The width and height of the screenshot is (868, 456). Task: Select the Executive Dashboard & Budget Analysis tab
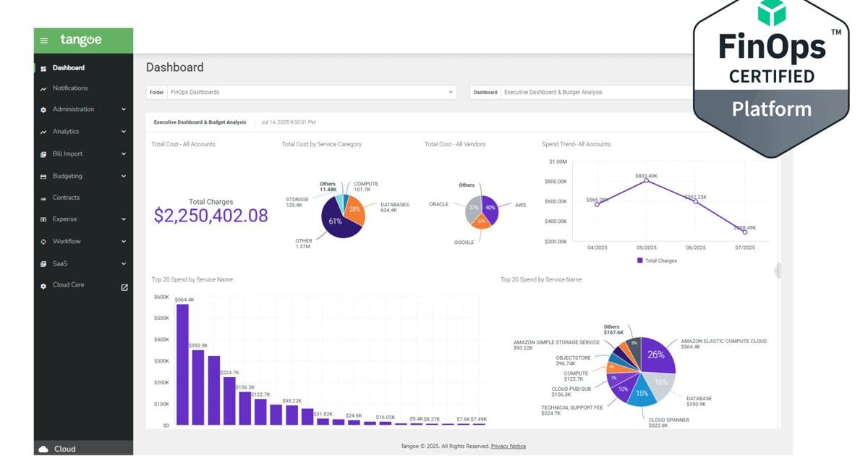coord(200,122)
